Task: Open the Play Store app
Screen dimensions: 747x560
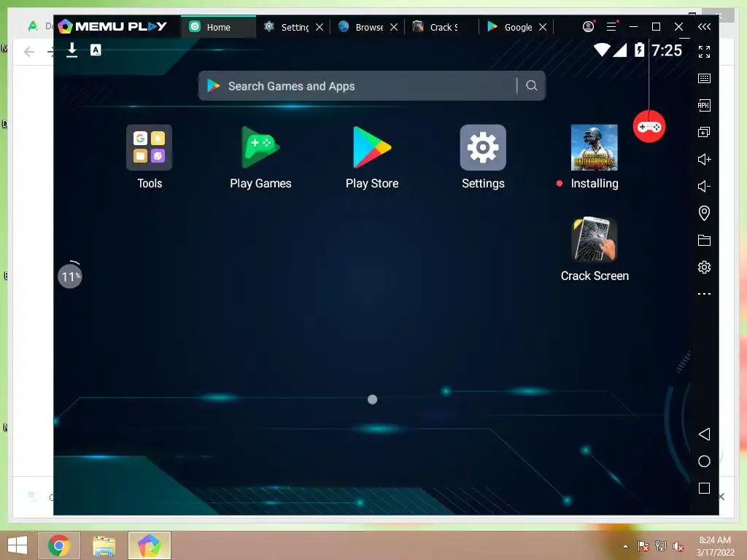Action: coord(372,147)
